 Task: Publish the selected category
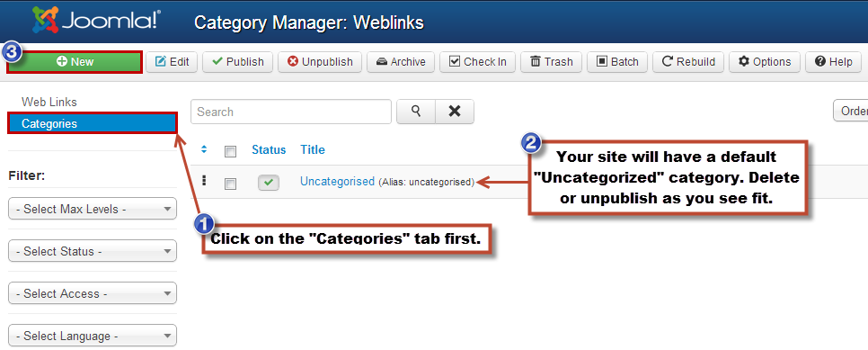[238, 62]
